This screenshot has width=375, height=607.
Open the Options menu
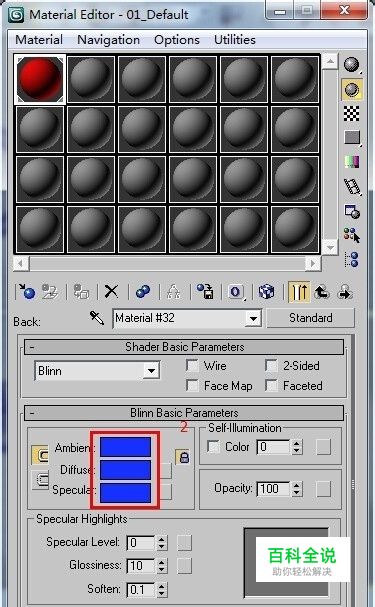pyautogui.click(x=177, y=39)
